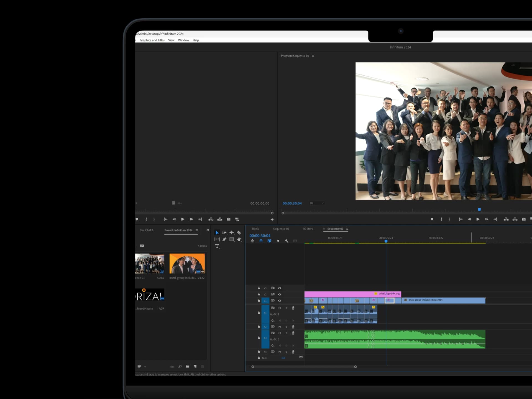Open the View menu
This screenshot has height=399, width=532.
point(171,40)
